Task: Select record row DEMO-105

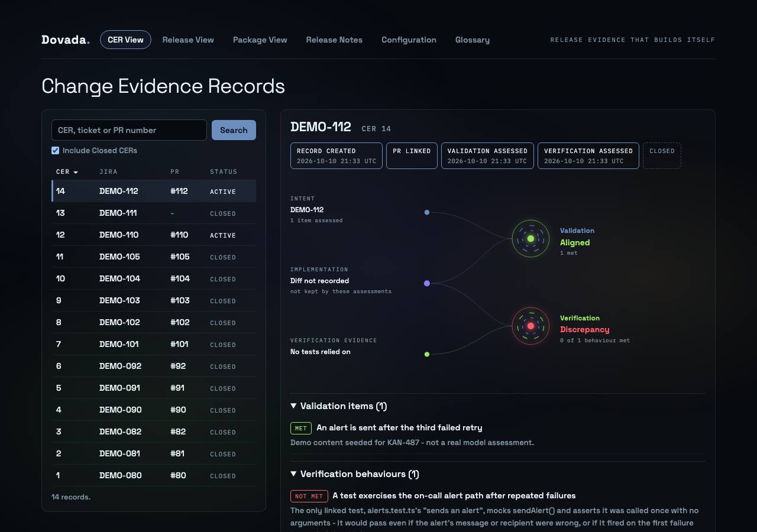Action: [154, 257]
